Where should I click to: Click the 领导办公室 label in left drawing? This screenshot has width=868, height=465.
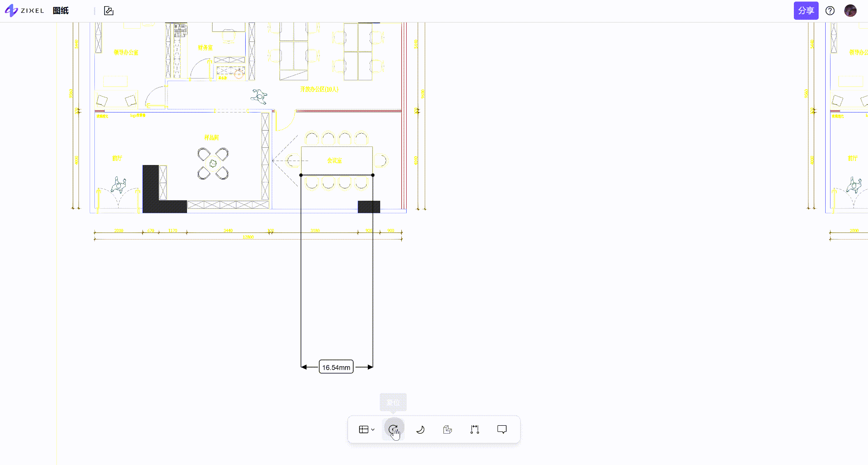click(x=126, y=52)
